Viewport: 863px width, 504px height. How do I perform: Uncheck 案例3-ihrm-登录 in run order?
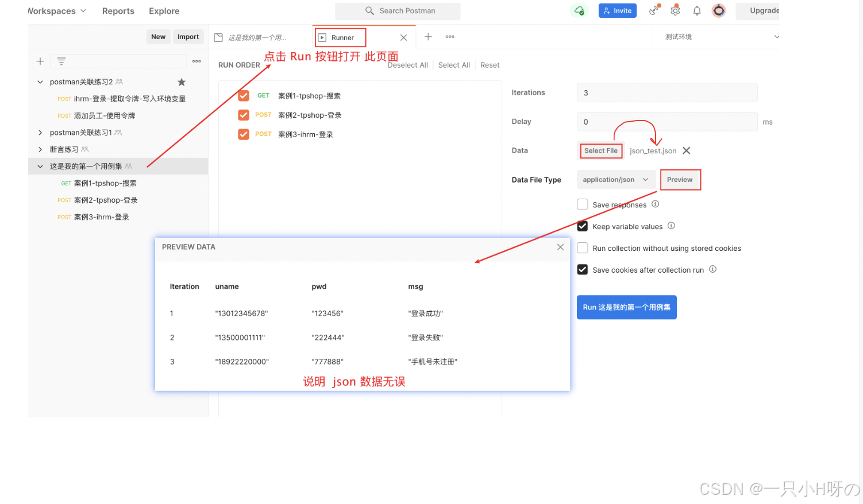point(244,134)
